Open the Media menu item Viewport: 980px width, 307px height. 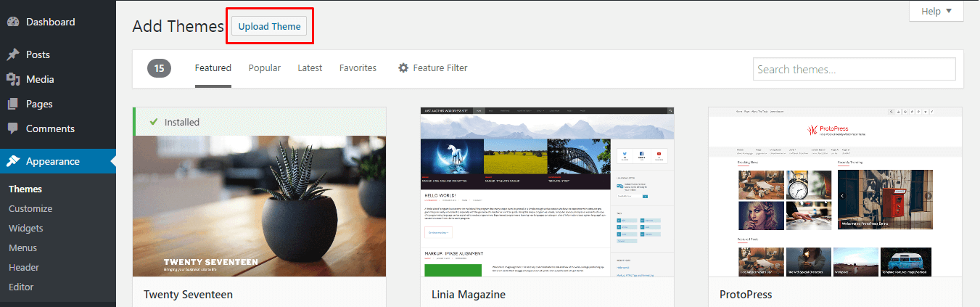(58, 79)
